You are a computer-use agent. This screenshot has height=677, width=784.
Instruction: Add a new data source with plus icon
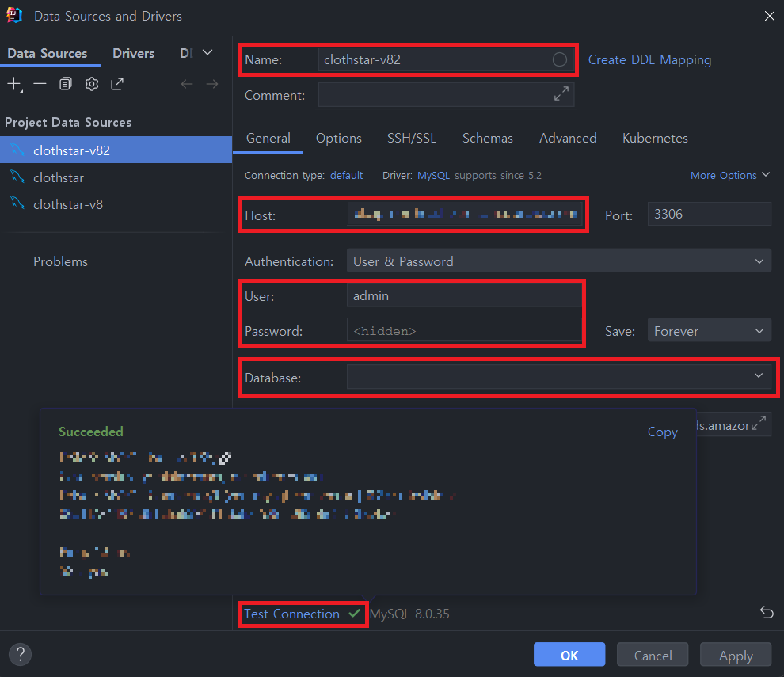click(14, 84)
